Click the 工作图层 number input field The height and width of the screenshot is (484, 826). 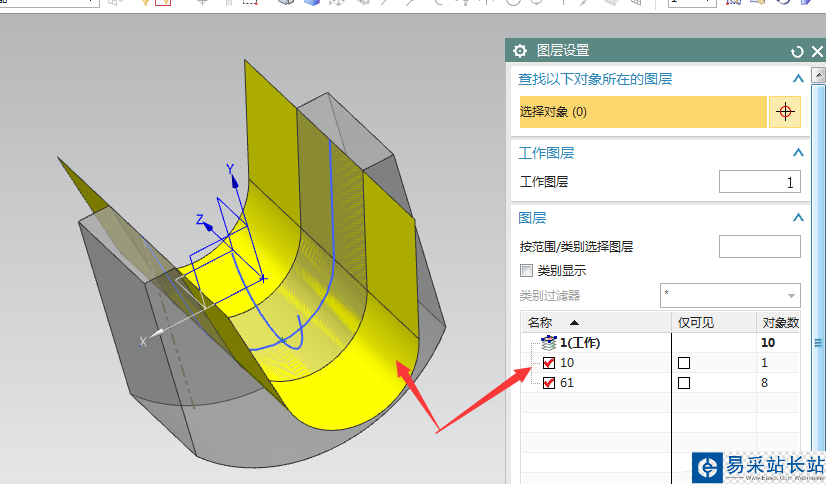(x=760, y=182)
